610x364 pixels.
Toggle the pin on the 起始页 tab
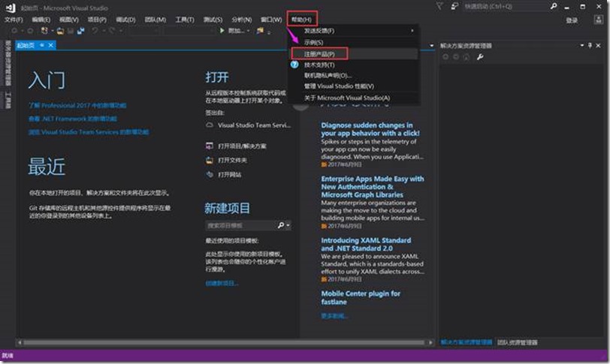(42, 45)
